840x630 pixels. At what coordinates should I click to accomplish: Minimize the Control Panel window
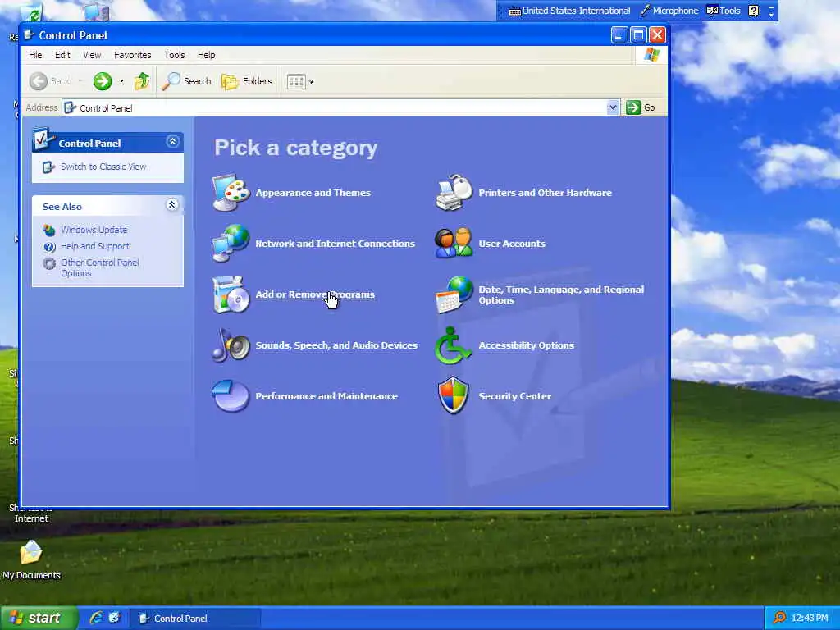pyautogui.click(x=619, y=35)
